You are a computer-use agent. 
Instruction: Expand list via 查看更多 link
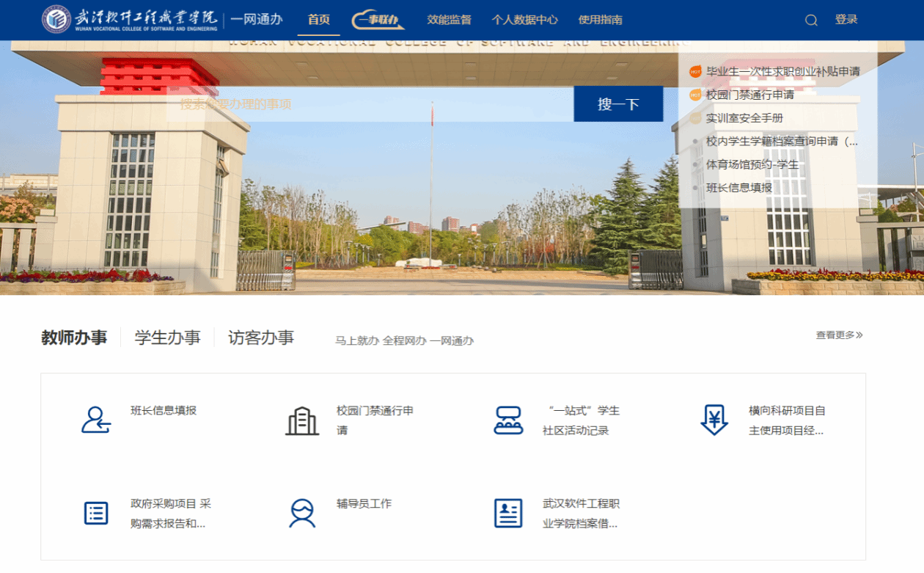tap(839, 335)
